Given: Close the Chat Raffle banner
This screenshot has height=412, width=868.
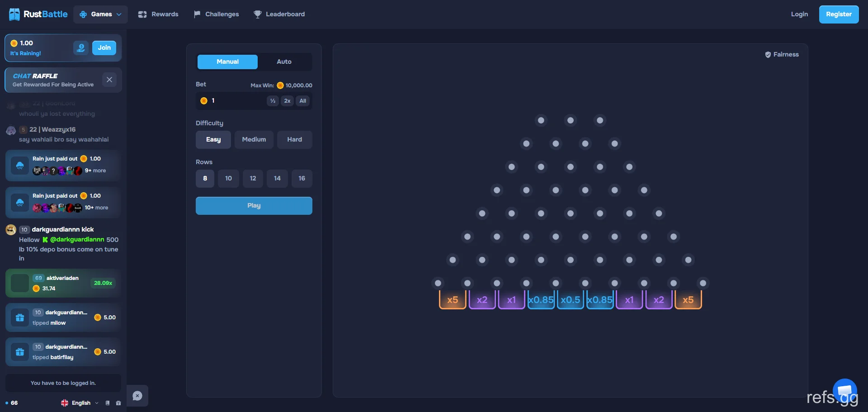Looking at the screenshot, I should point(109,80).
